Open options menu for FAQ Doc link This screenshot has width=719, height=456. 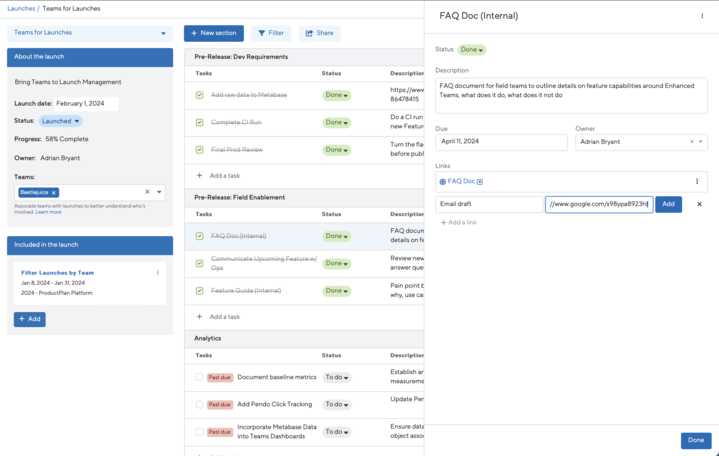[697, 182]
